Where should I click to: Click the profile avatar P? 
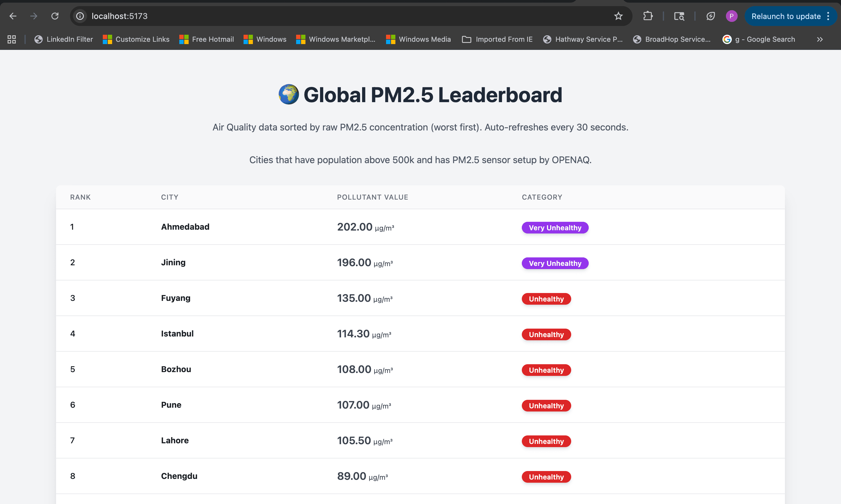(731, 16)
